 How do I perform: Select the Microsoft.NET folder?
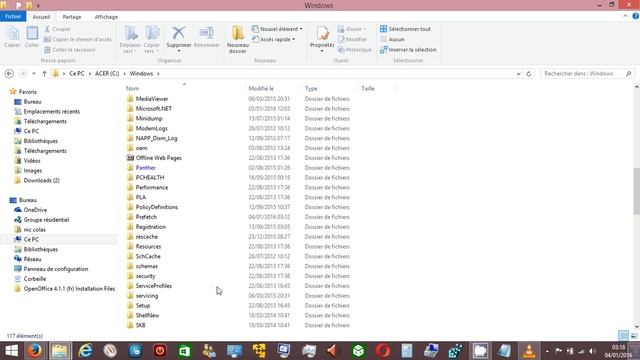(x=153, y=109)
